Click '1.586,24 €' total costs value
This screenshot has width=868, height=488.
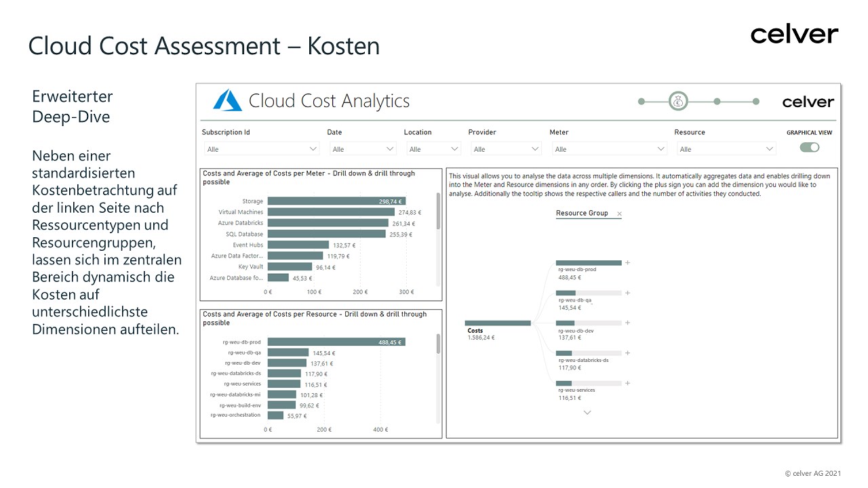(481, 338)
